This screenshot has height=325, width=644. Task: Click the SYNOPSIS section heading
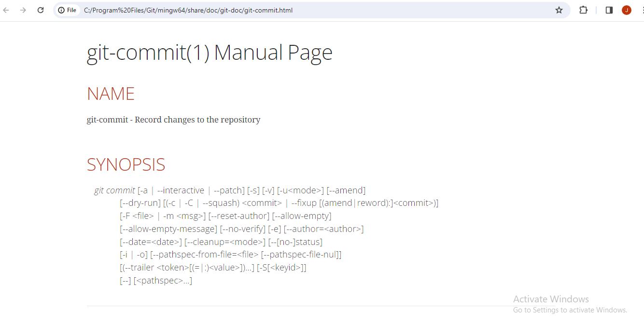coord(126,164)
